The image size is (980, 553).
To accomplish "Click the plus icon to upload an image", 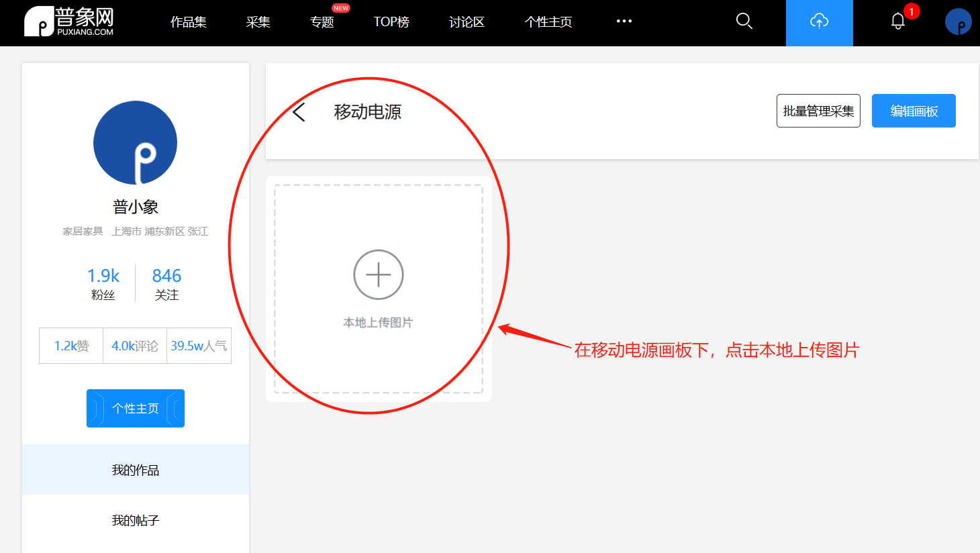I will pos(378,274).
